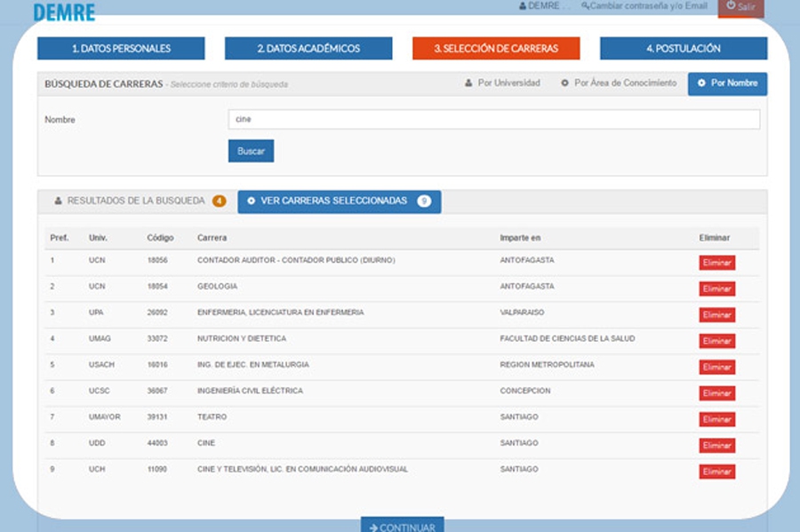
Task: Click the Continuar button
Action: pos(402,527)
